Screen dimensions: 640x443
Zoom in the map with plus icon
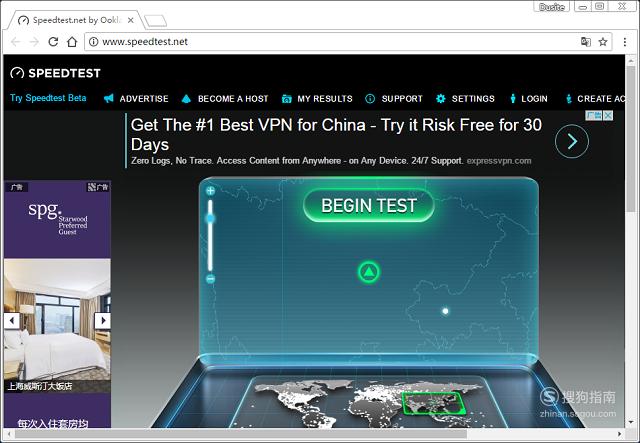(x=210, y=191)
